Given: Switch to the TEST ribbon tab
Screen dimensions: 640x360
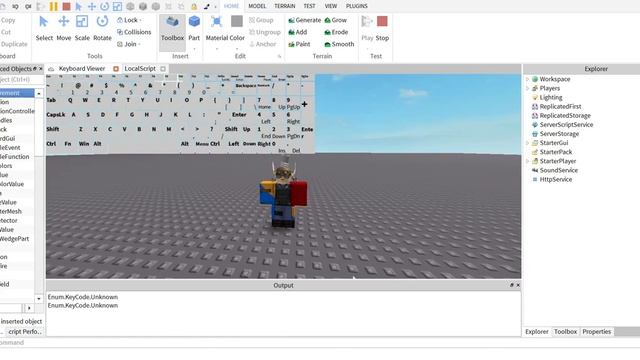Looking at the screenshot, I should (x=309, y=6).
